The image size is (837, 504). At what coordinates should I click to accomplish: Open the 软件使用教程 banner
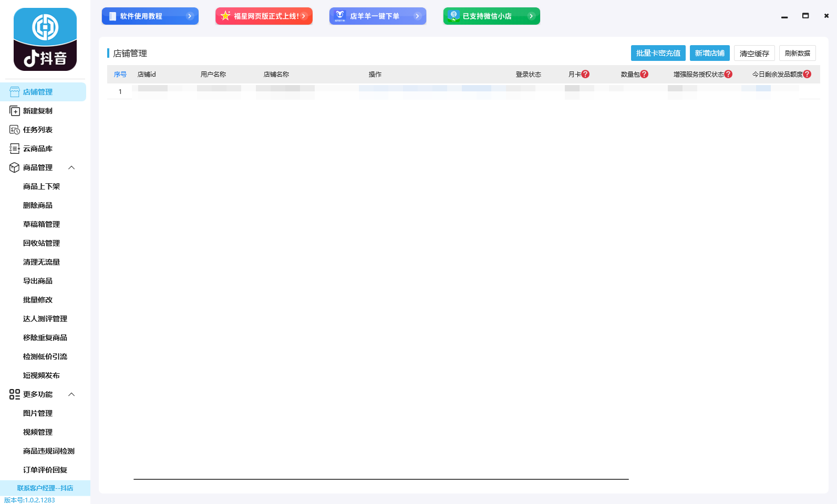[150, 16]
